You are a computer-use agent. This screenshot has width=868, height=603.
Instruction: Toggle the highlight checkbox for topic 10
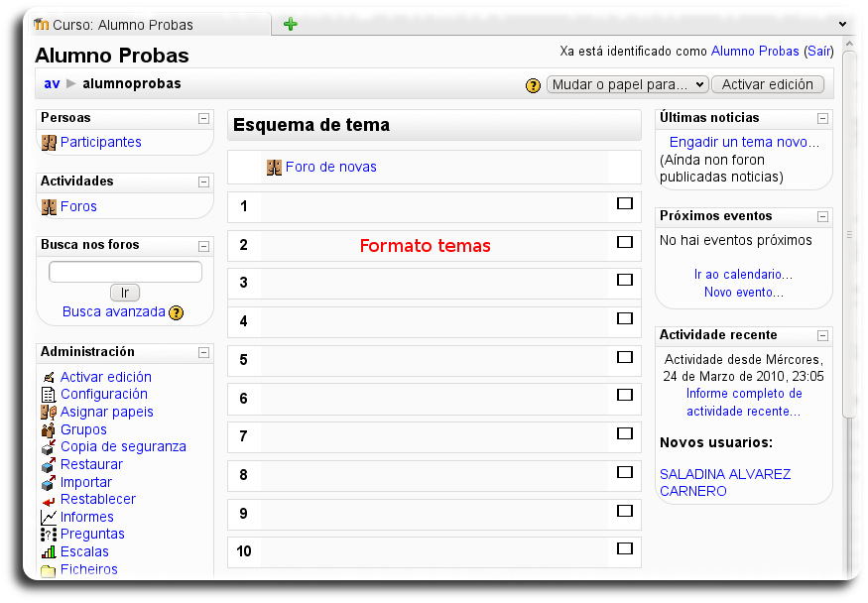pos(625,548)
